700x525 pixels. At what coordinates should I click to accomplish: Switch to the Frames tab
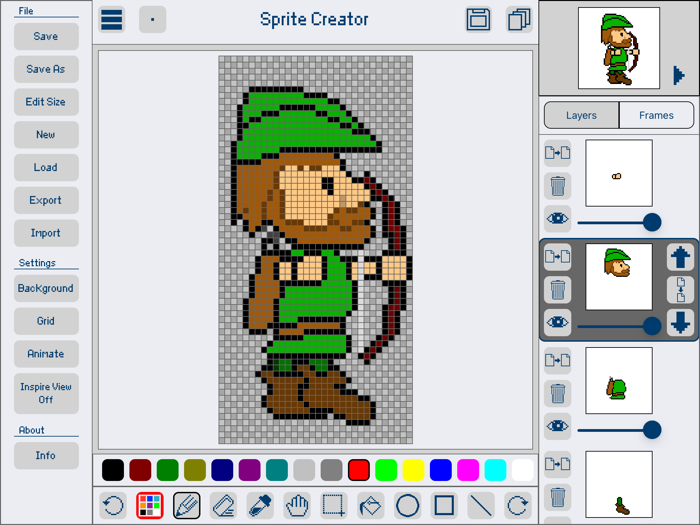pos(656,115)
